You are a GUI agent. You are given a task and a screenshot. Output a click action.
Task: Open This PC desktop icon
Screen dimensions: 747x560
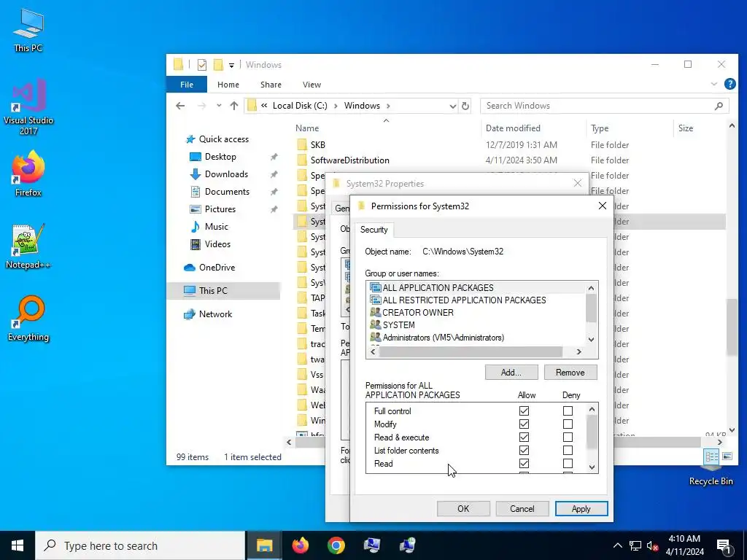[28, 31]
